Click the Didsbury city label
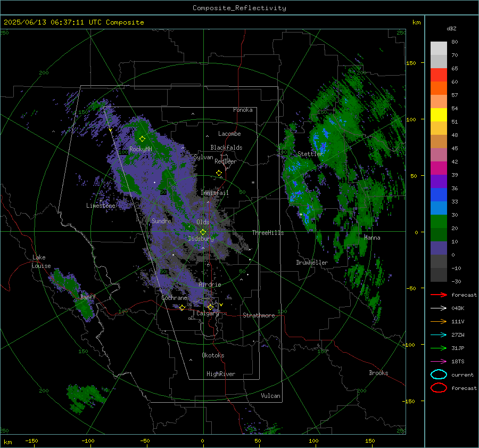Screen dimensions: 479x448 coord(201,239)
